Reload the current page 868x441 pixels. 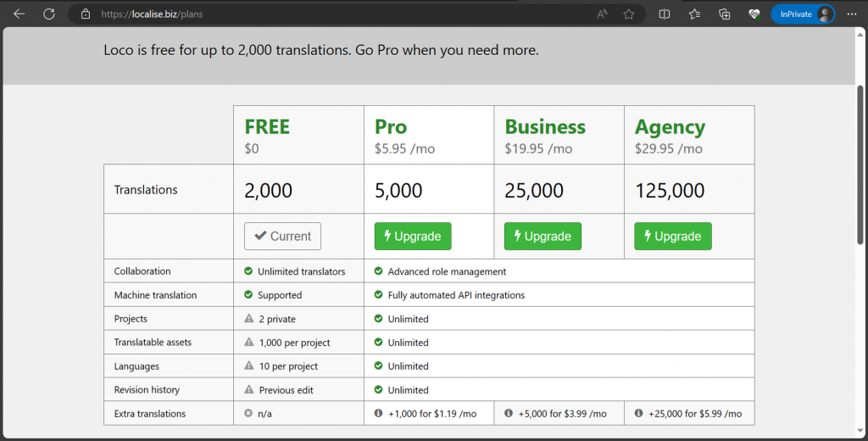point(49,14)
